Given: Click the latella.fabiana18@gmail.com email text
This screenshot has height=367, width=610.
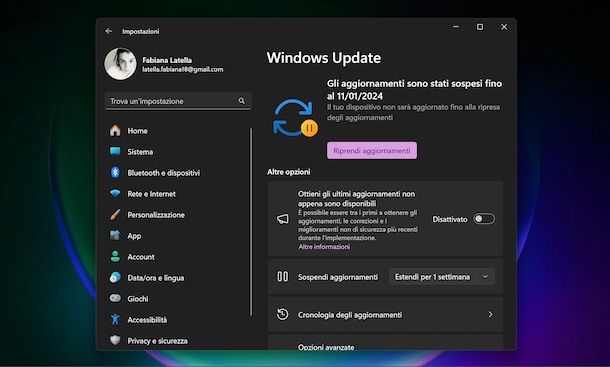Looking at the screenshot, I should [183, 69].
